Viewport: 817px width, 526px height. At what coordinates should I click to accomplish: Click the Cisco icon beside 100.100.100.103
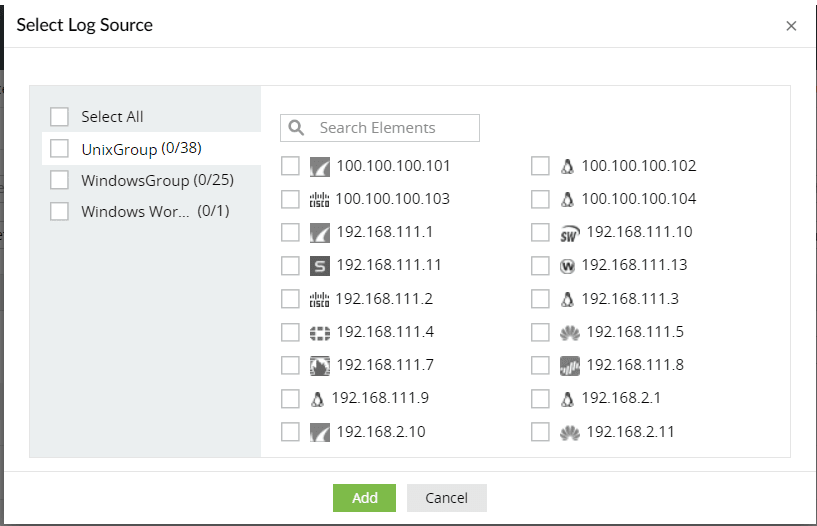[319, 199]
